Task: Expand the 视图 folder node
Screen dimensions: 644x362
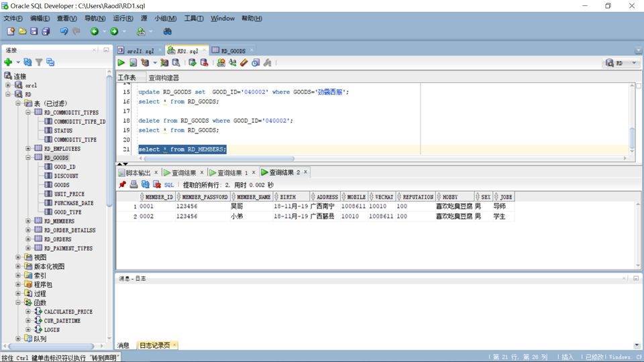Action: (x=18, y=257)
